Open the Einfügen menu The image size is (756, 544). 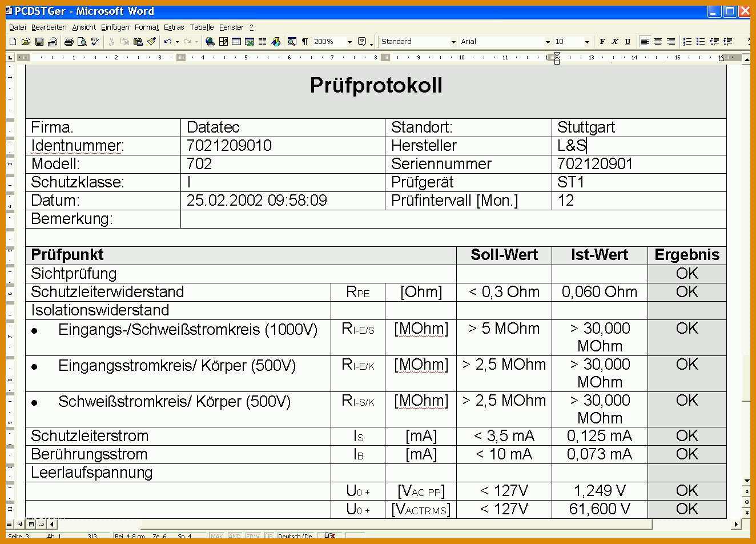115,27
